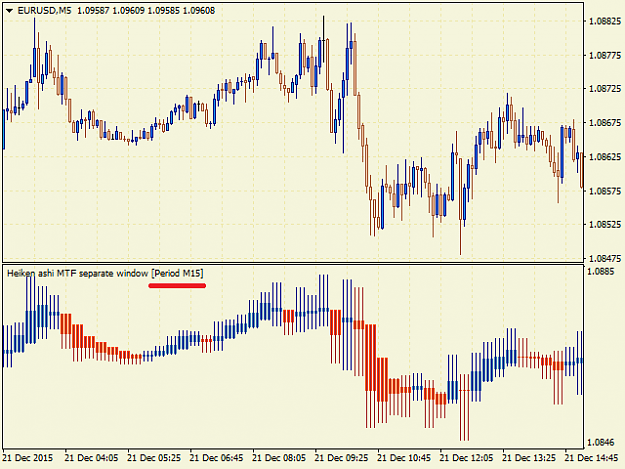Click the 21 Dec 05:25 time label
Screen dimensions: 625x469
[154, 458]
